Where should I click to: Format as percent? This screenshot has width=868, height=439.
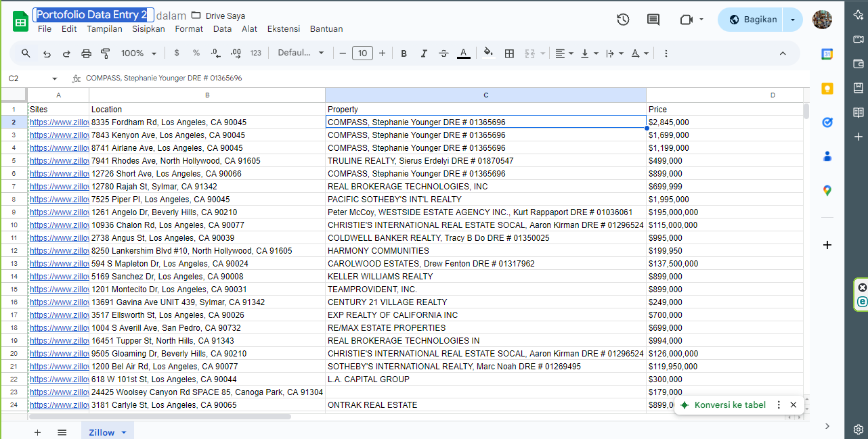(x=196, y=53)
